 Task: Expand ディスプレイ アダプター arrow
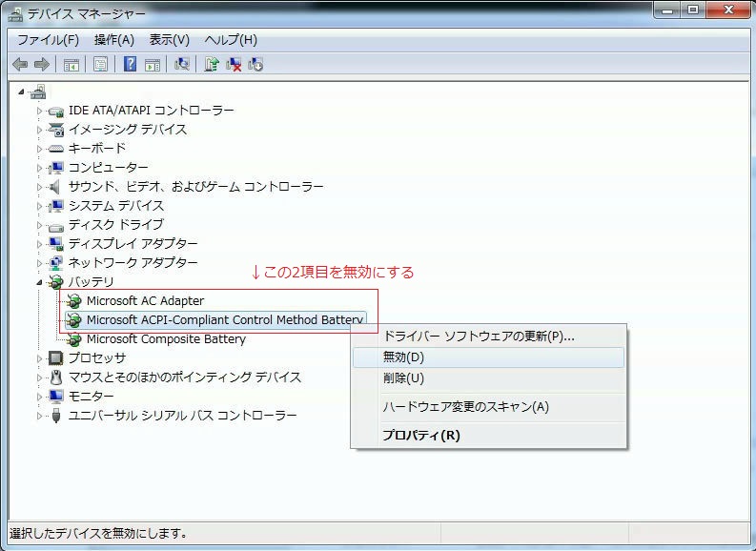(x=39, y=243)
